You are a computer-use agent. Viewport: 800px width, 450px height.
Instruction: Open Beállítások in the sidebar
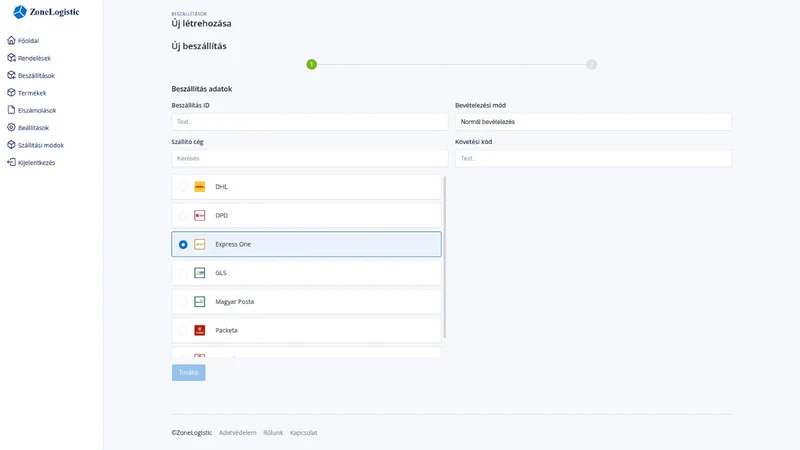click(33, 128)
